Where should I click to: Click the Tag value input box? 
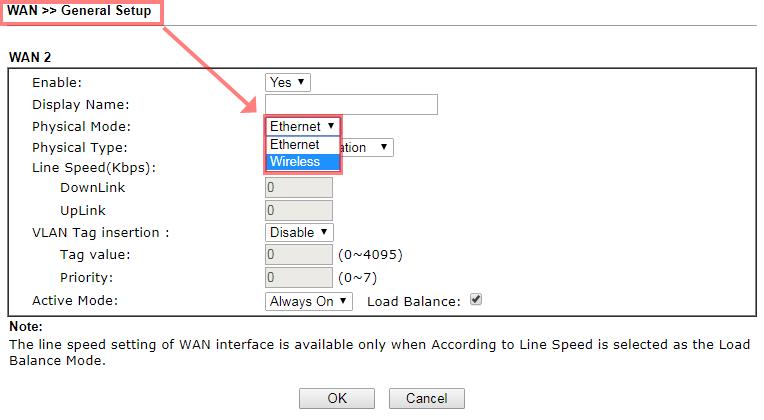299,254
